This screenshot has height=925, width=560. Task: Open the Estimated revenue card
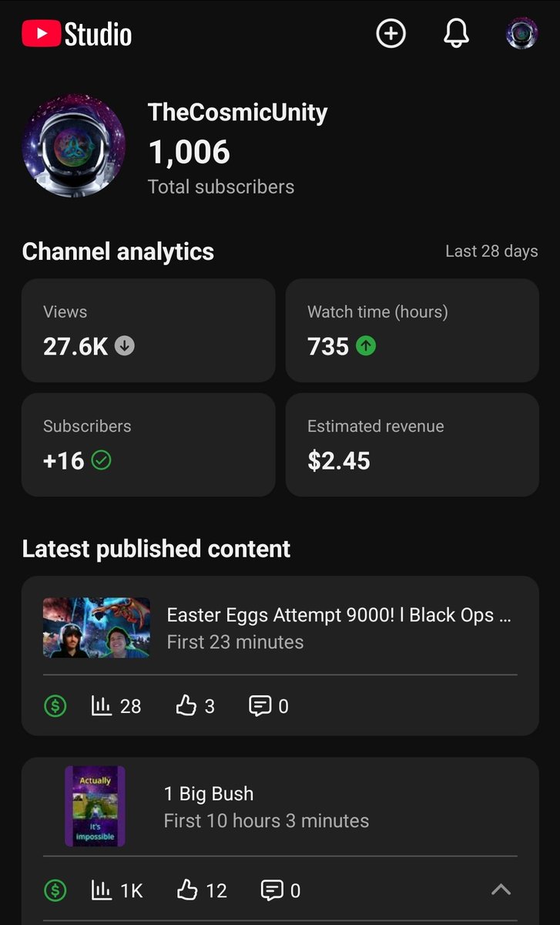click(x=412, y=445)
